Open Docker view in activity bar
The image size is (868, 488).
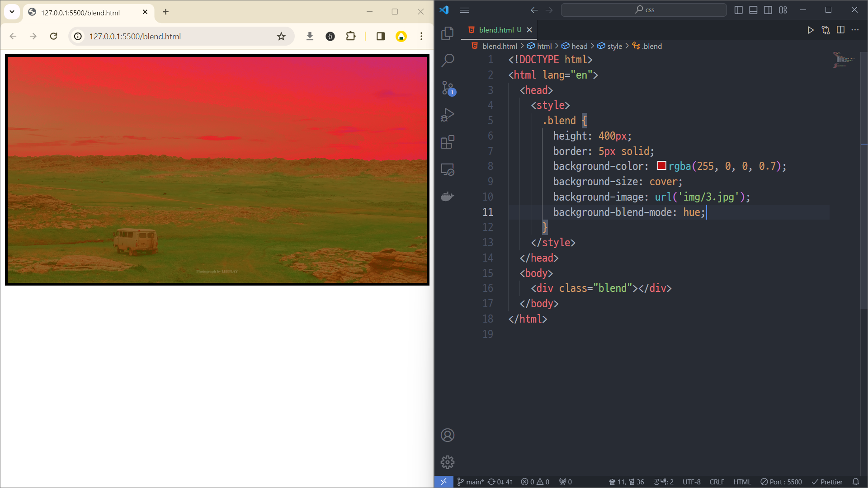pos(447,197)
